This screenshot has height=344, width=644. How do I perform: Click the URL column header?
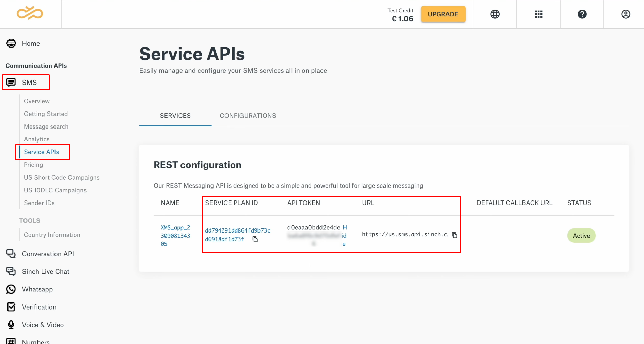coord(368,203)
